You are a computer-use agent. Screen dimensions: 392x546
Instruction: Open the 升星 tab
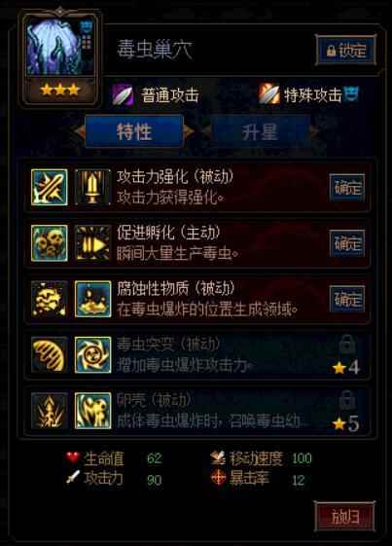[x=260, y=131]
